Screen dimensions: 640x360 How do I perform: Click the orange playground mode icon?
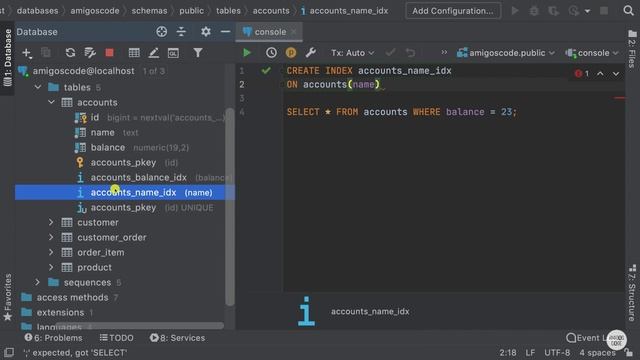pos(291,53)
